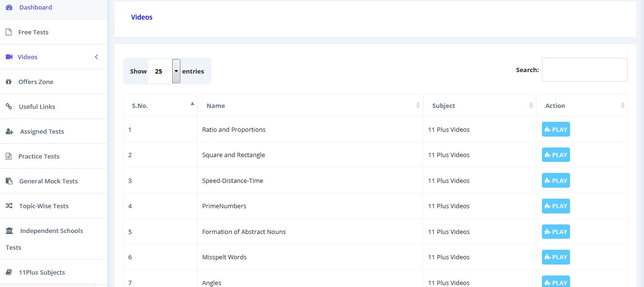This screenshot has width=644, height=287.
Task: Play the Speed-Distance-Time video
Action: coord(556,181)
